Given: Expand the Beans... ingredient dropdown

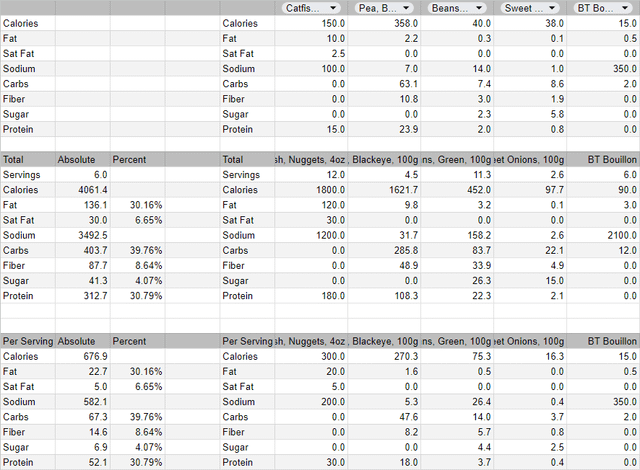Looking at the screenshot, I should click(457, 8).
